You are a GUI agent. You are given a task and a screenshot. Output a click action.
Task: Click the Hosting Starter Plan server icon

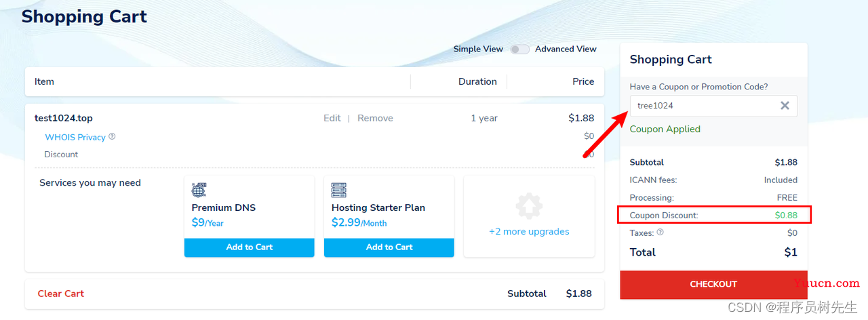tap(338, 190)
